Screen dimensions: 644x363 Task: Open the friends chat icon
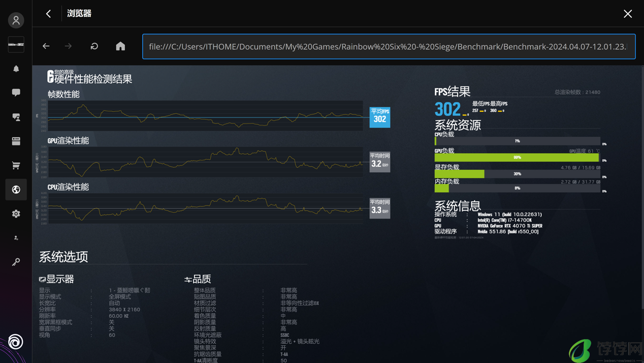pos(16,117)
